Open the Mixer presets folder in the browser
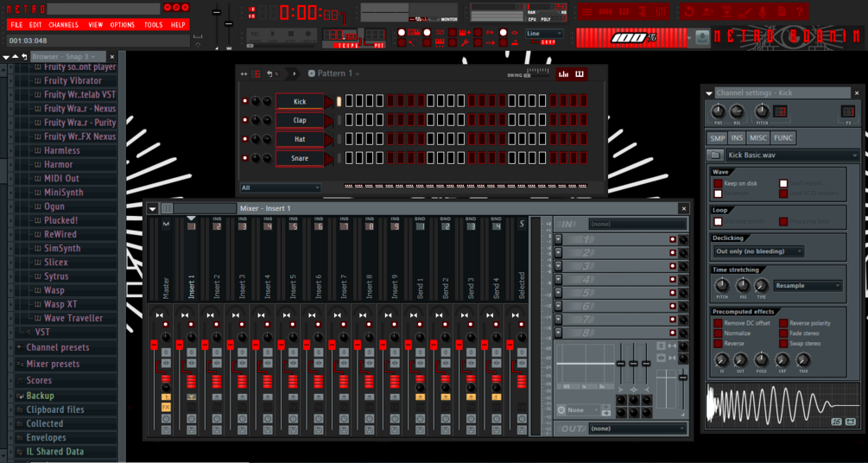 54,364
